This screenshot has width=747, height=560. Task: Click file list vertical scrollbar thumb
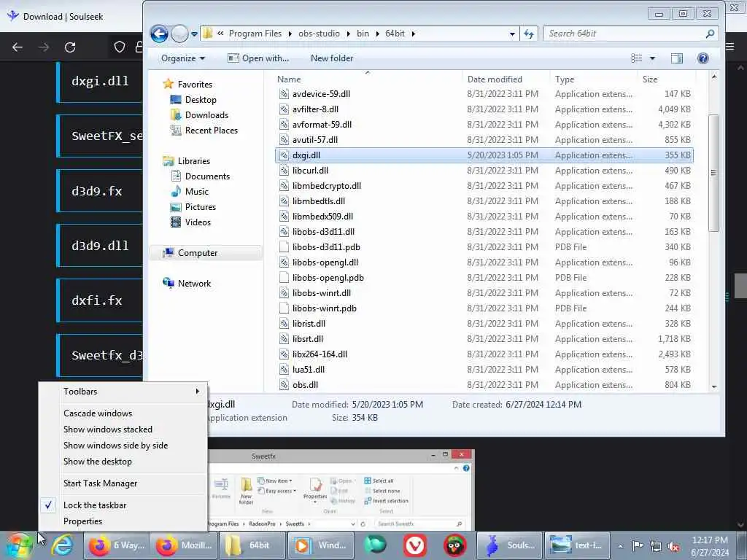tap(713, 173)
